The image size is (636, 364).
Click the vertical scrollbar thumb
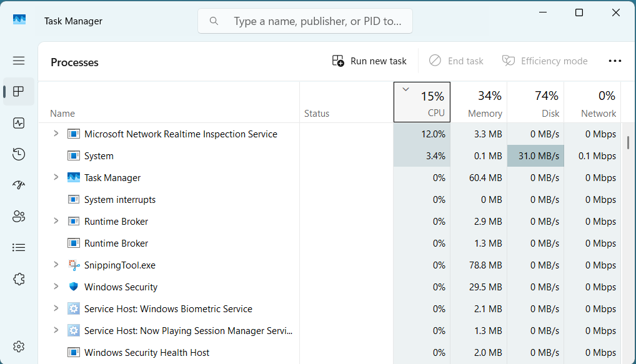click(628, 143)
